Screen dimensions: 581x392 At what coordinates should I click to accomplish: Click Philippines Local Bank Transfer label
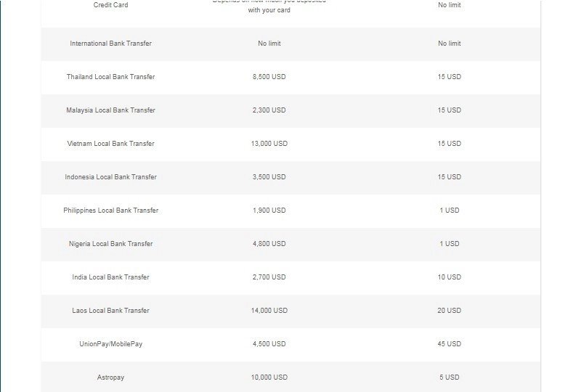[x=110, y=211]
